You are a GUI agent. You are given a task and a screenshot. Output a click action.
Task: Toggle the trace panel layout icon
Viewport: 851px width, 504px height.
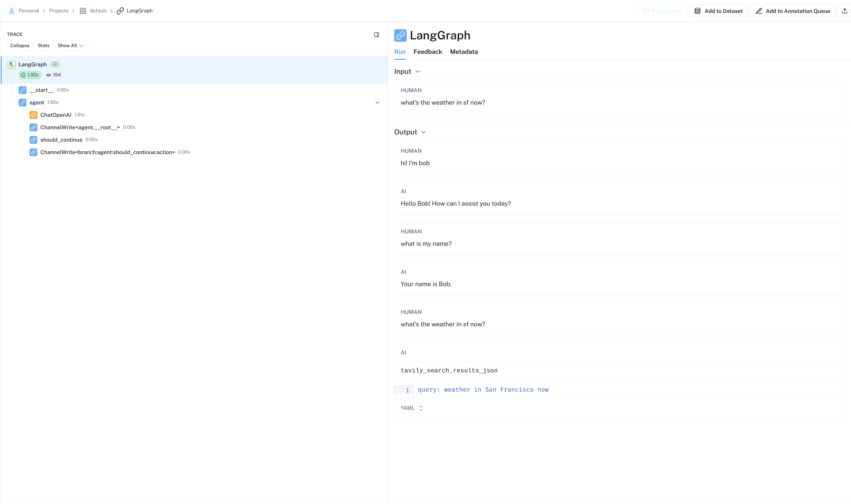tap(377, 35)
